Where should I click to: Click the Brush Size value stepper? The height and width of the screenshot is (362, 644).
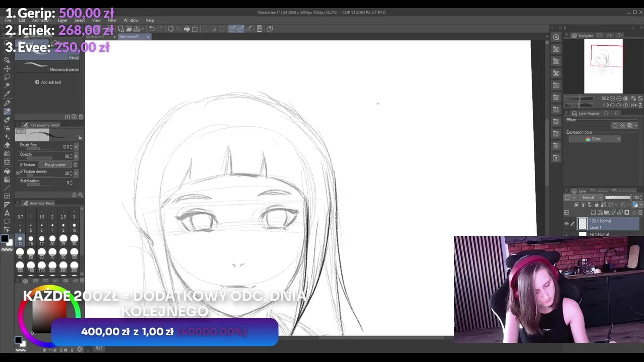click(71, 146)
